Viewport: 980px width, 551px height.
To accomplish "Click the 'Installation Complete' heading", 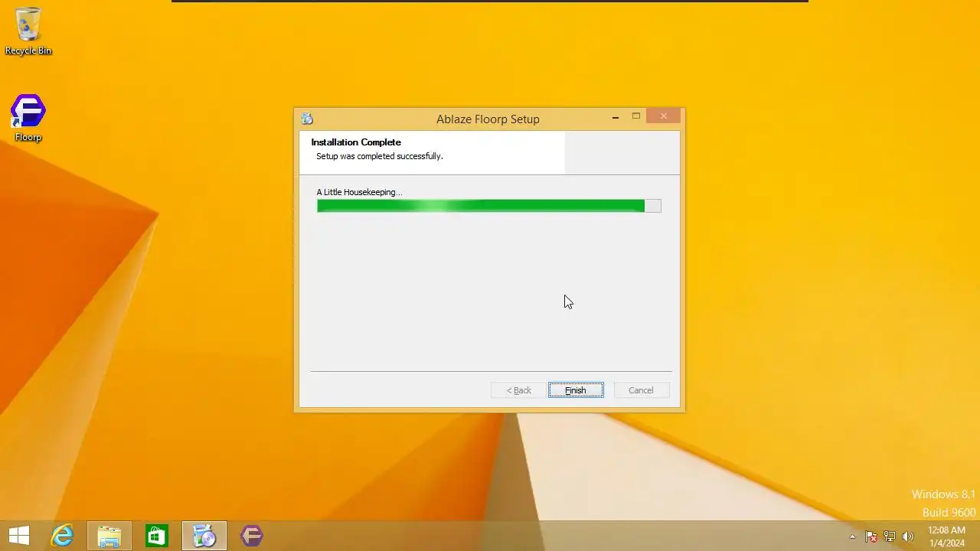I will click(356, 142).
